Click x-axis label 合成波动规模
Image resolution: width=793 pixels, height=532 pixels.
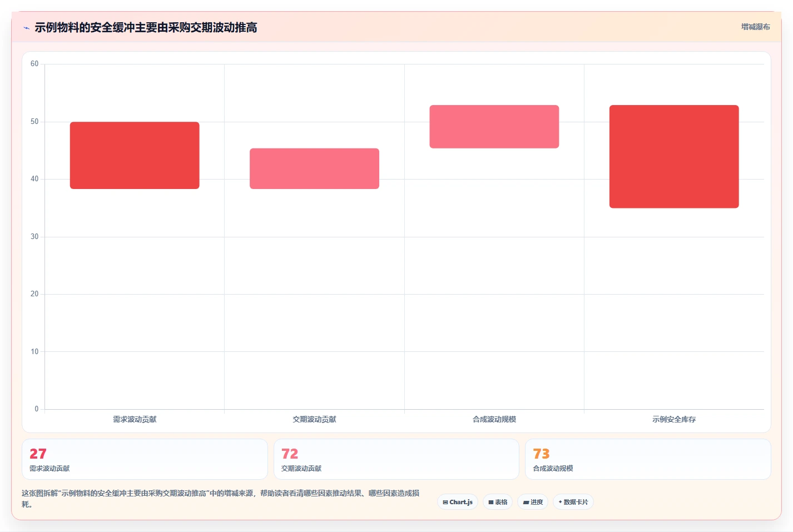[494, 419]
